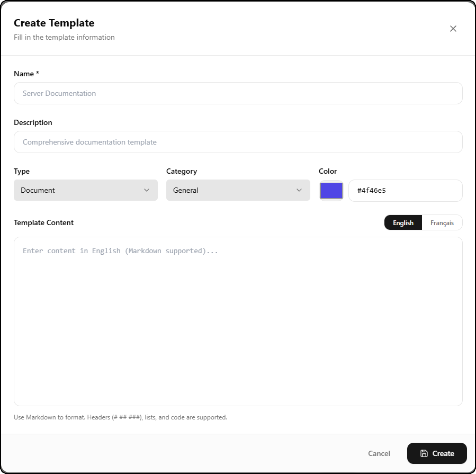Click the Description field label

pos(33,122)
